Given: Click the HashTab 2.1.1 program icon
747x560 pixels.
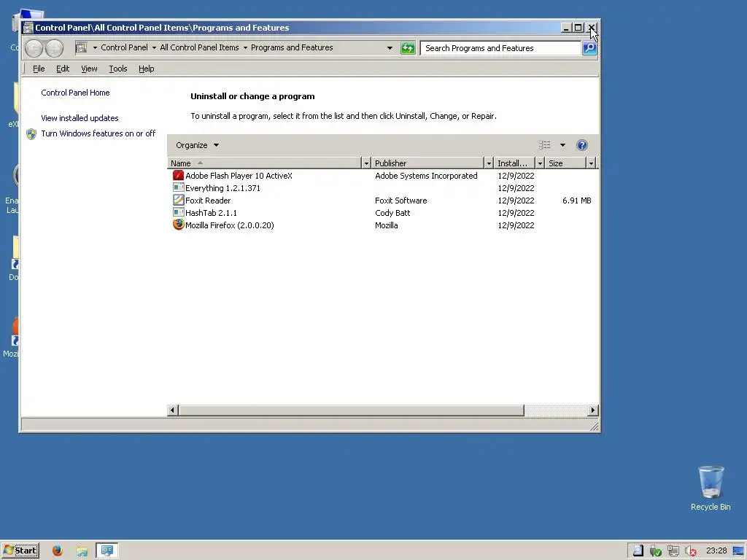Looking at the screenshot, I should coord(178,213).
